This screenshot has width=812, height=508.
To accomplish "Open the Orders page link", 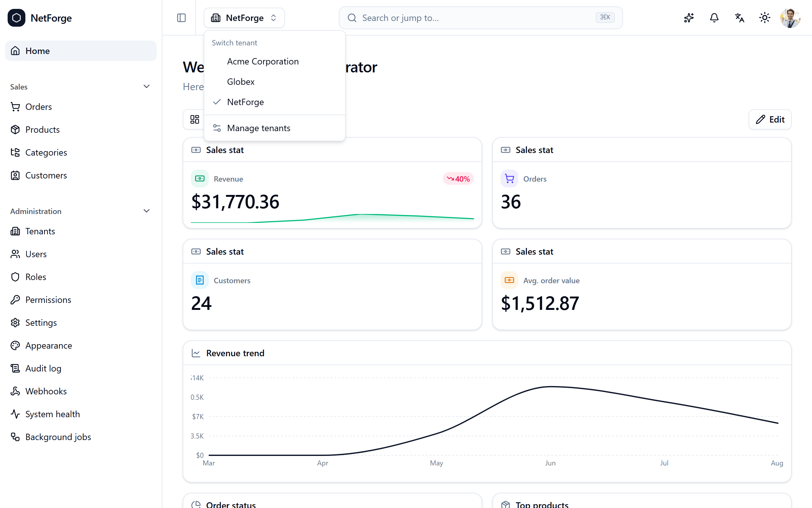I will (x=81, y=107).
